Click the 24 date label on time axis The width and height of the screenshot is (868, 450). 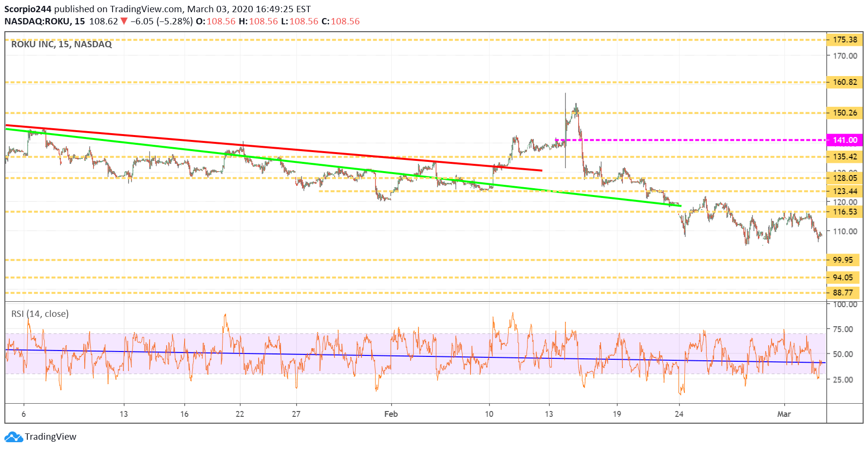679,414
